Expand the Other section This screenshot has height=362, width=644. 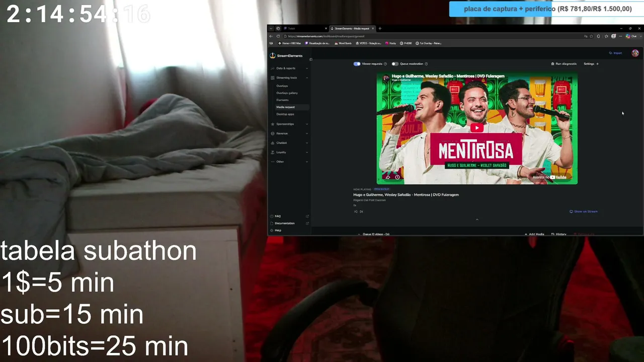pos(289,161)
